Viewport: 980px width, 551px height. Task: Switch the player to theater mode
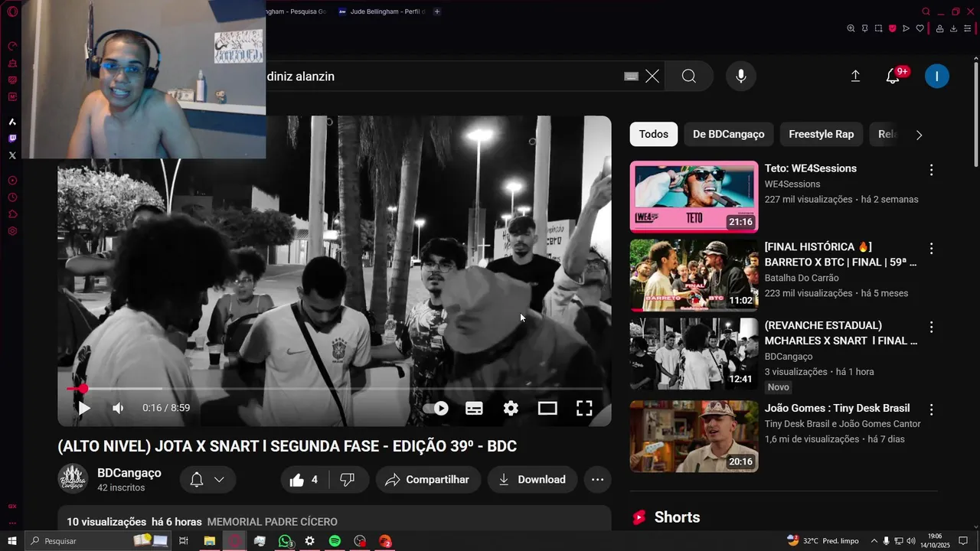coord(547,408)
